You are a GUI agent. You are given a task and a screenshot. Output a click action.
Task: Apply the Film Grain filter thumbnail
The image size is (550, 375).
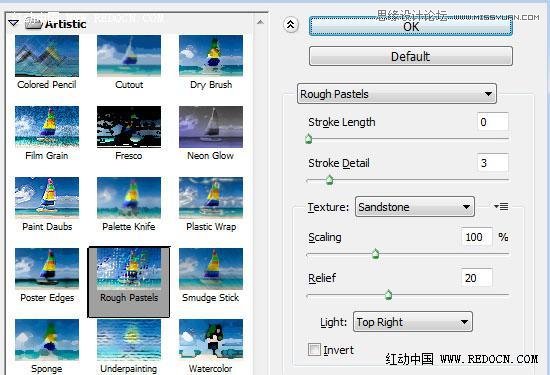(x=47, y=127)
